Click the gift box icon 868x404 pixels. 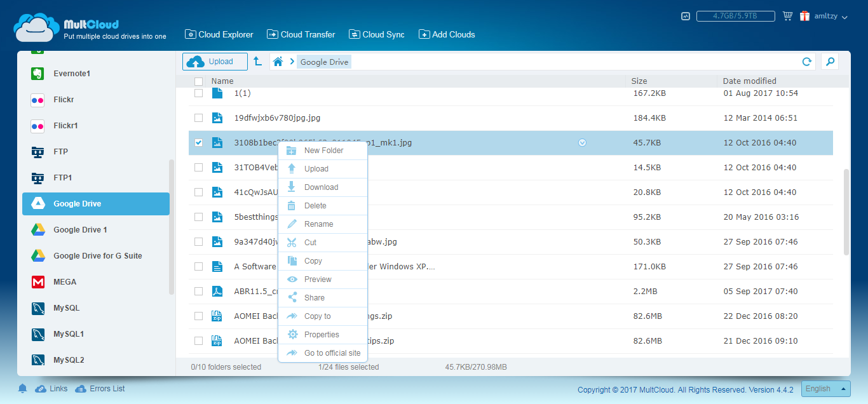805,17
